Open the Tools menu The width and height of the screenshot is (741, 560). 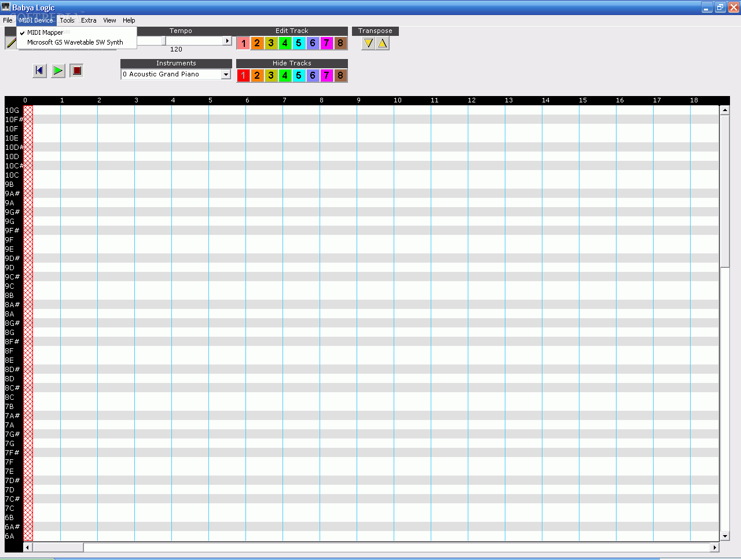click(x=67, y=20)
